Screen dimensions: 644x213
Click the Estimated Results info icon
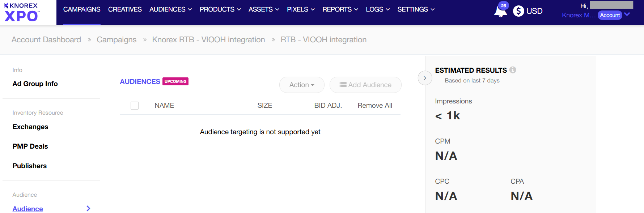tap(513, 70)
